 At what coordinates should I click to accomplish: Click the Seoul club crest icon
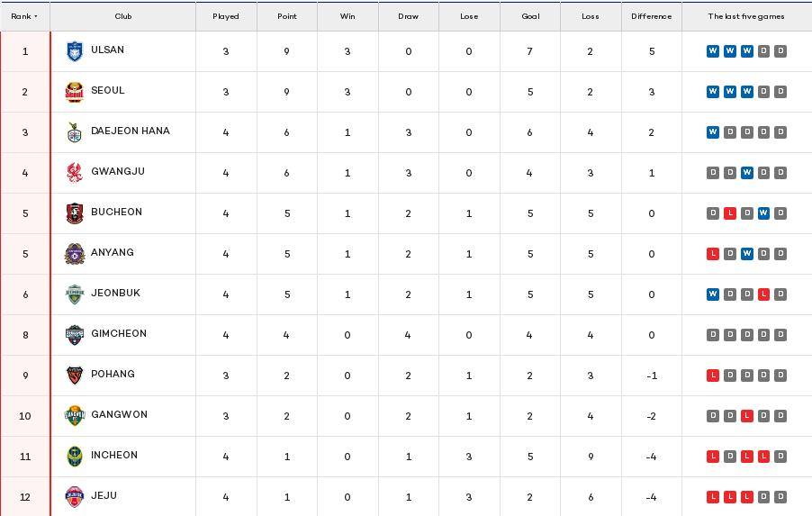pyautogui.click(x=75, y=92)
